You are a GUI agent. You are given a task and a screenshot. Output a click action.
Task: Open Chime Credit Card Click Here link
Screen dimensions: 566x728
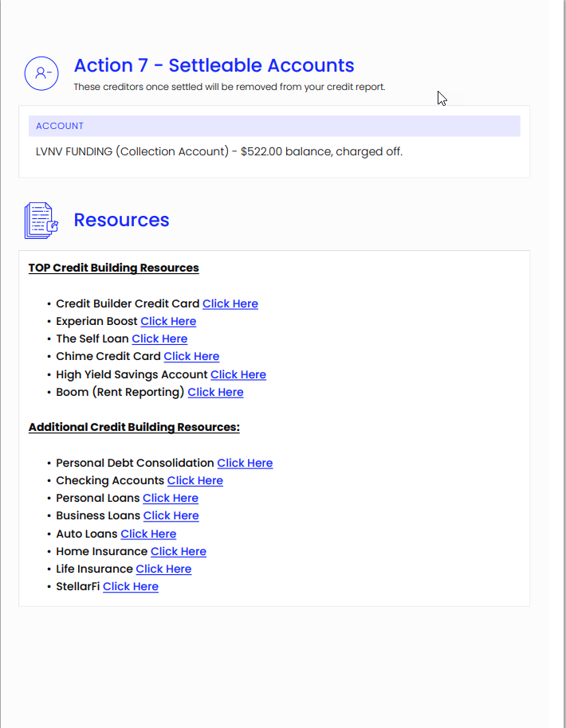tap(191, 357)
